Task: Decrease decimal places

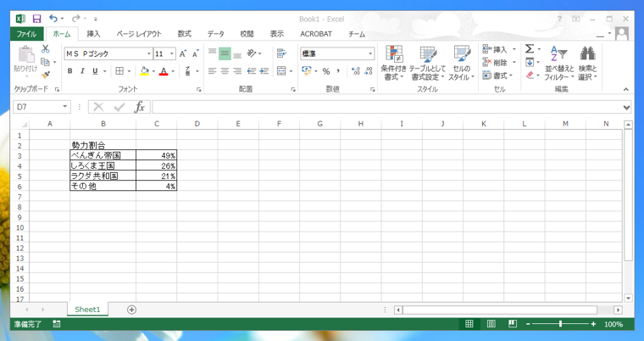Action: 369,71
